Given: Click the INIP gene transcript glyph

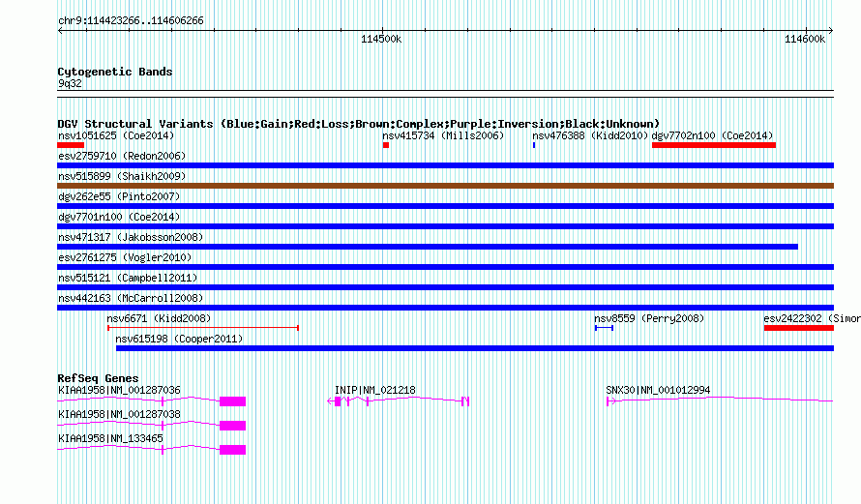Looking at the screenshot, I should tap(399, 401).
